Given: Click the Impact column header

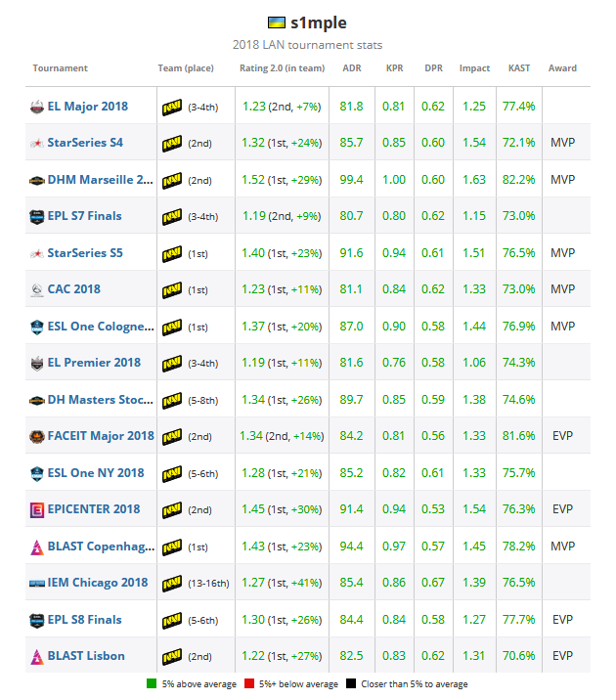Looking at the screenshot, I should click(474, 68).
